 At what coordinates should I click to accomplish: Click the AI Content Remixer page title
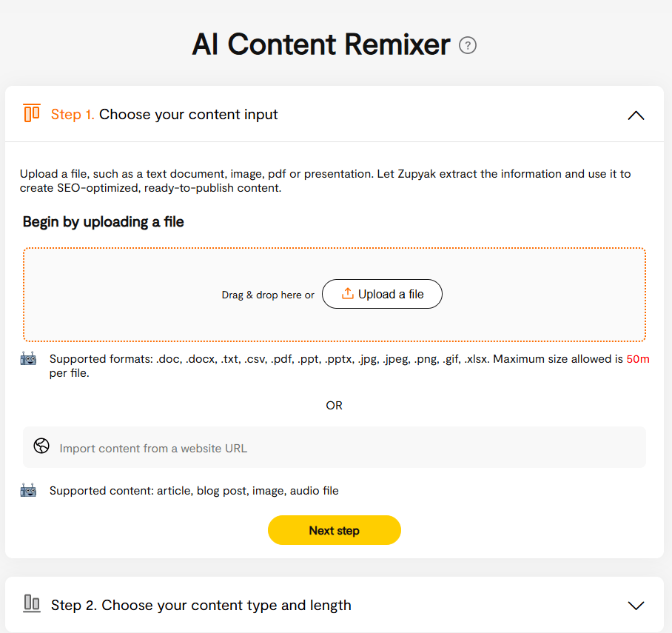coord(321,45)
